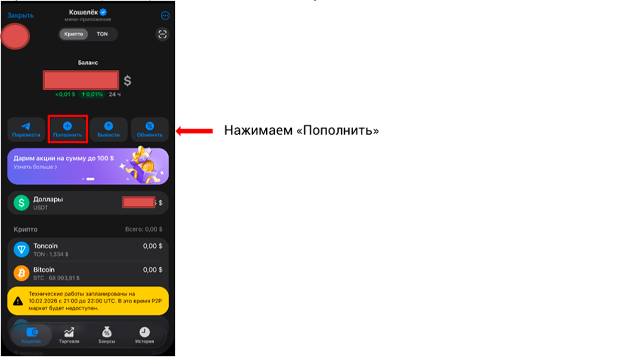Screen dimensions: 644x358
Task: Open the three-dots options menu
Action: pyautogui.click(x=165, y=16)
